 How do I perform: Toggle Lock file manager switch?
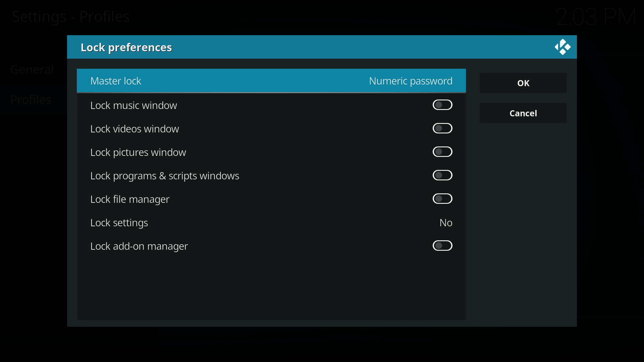(442, 199)
